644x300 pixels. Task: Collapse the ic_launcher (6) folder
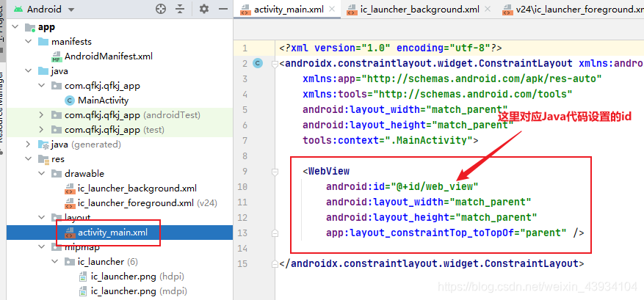[54, 261]
